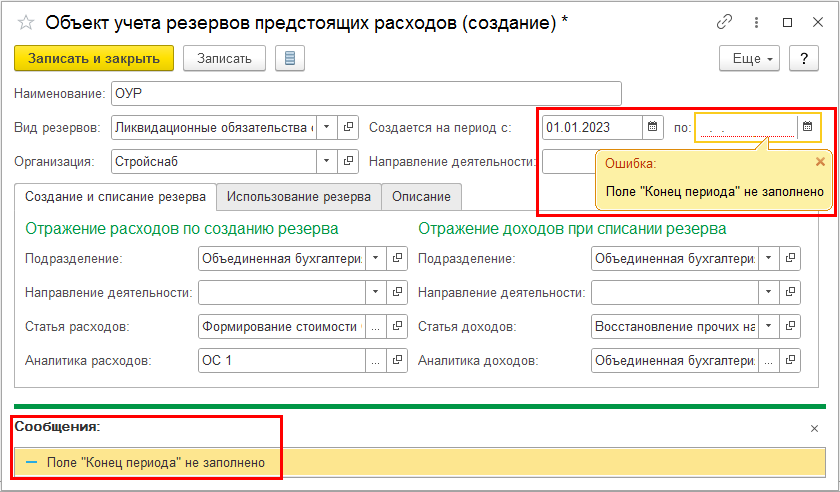Expand the Организация dropdown list
Screen dimensions: 840x492
[327, 161]
